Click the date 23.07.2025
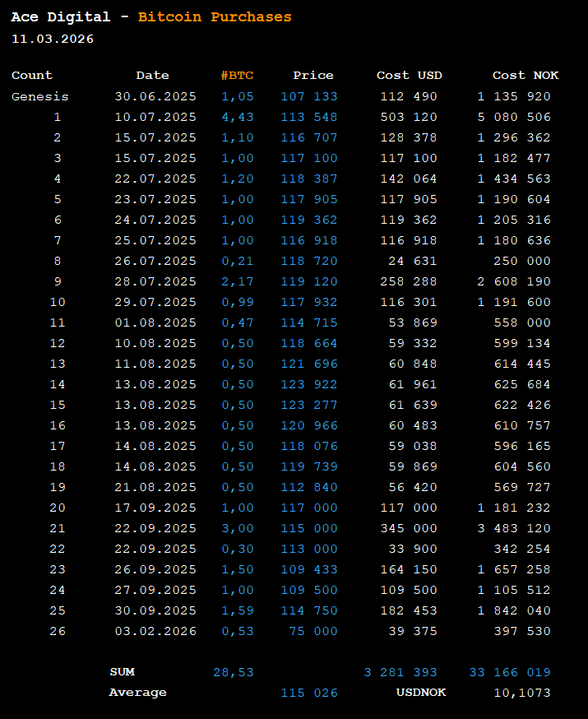This screenshot has height=719, width=588. coord(155,199)
